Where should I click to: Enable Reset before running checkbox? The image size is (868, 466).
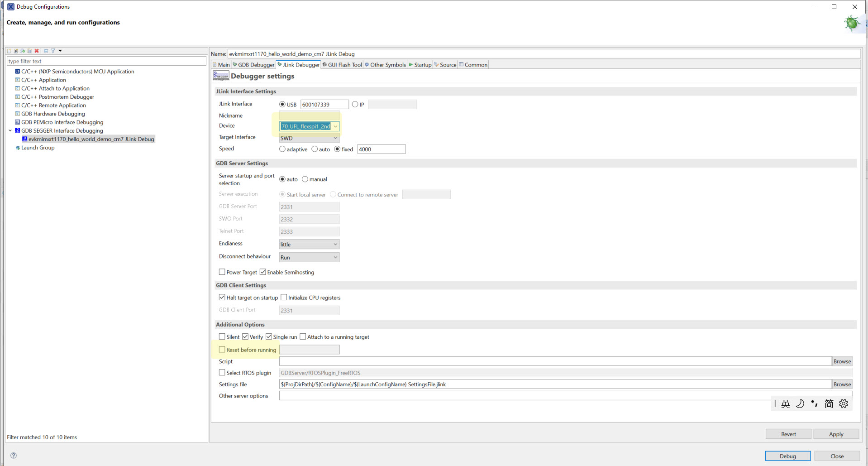tap(222, 350)
